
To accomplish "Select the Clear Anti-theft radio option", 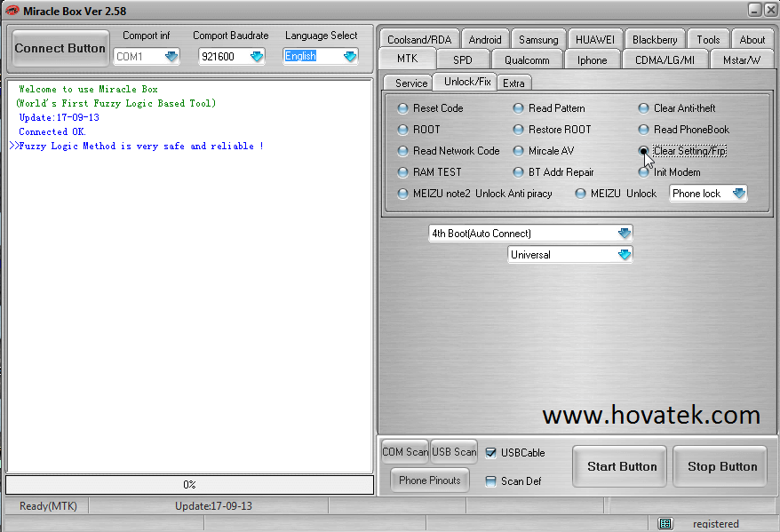I will [x=677, y=107].
